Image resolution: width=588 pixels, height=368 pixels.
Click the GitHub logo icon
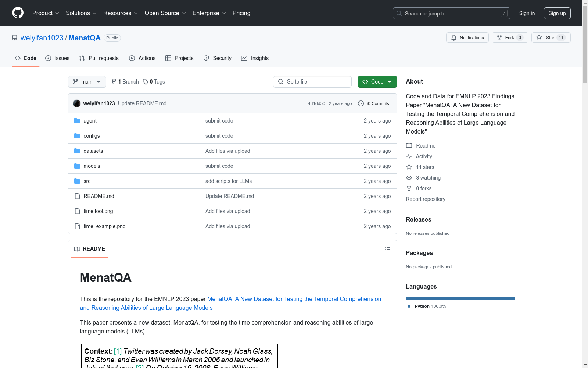(x=18, y=13)
